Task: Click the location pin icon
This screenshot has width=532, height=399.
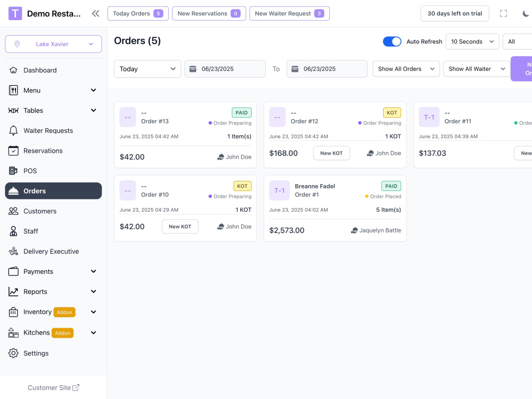Action: pos(18,44)
